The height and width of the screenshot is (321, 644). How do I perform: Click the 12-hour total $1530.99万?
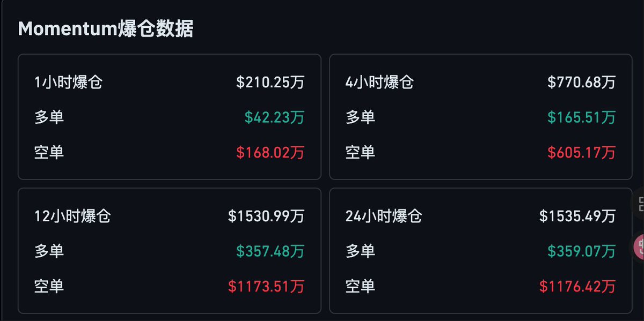[266, 216]
